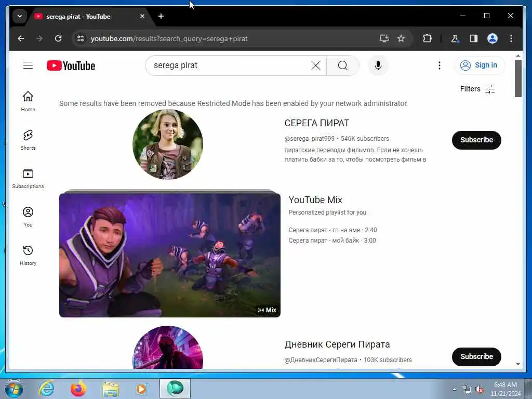Close the serega pirat YouTube tab

click(142, 16)
